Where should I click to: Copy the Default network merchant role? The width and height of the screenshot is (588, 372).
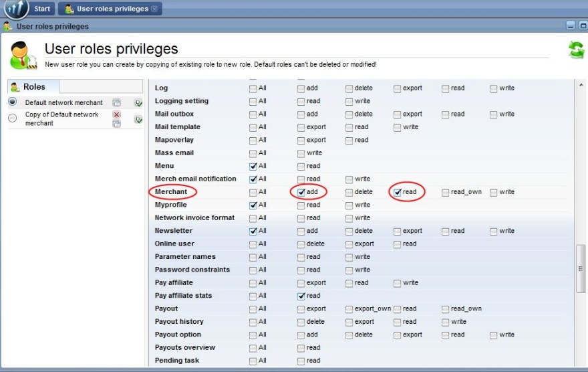tap(116, 102)
